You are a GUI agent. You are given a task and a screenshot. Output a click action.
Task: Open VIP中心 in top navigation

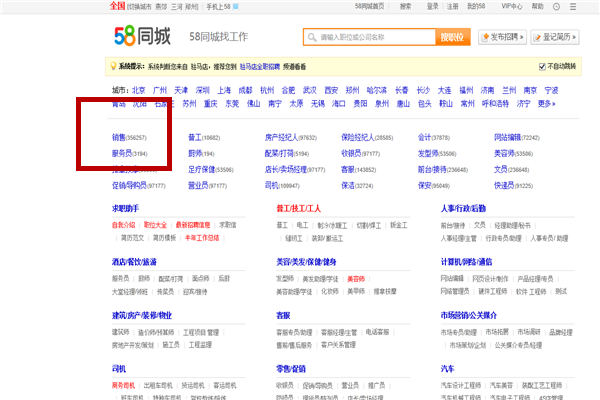pyautogui.click(x=512, y=7)
